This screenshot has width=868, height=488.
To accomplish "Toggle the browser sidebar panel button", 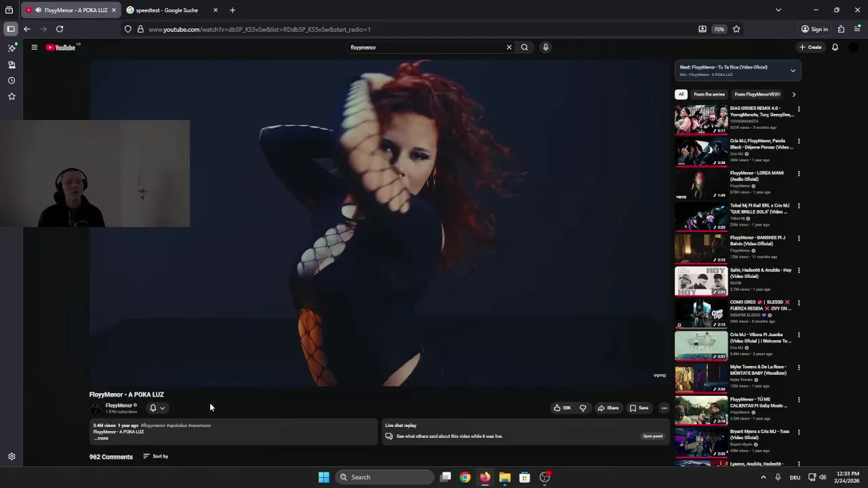I will pyautogui.click(x=11, y=29).
